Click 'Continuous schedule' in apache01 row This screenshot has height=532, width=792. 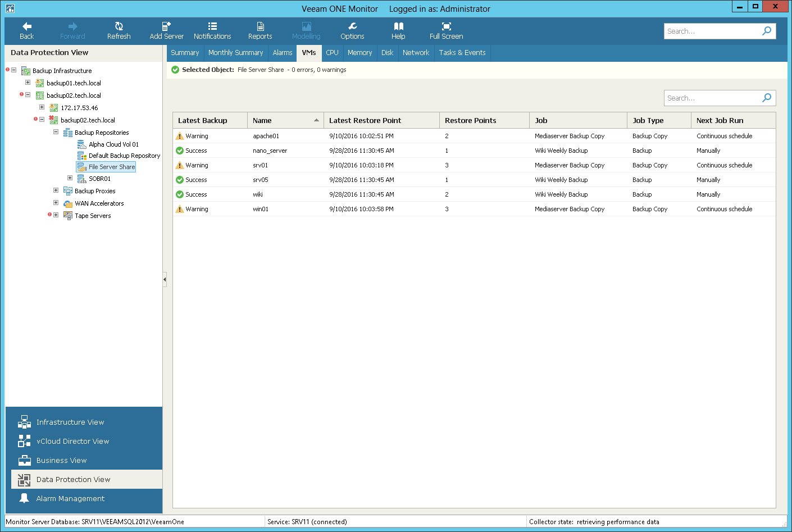pyautogui.click(x=724, y=136)
